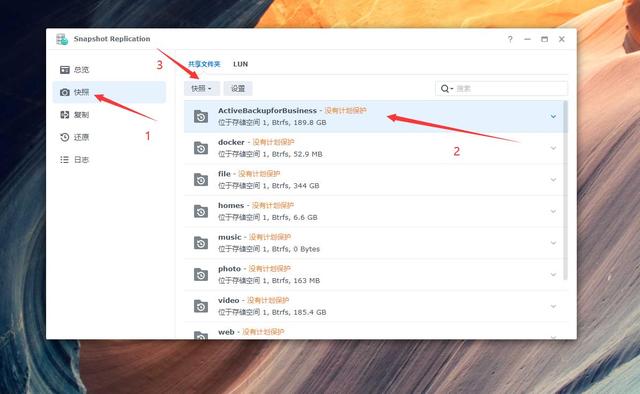This screenshot has height=394, width=640.
Task: Open the 复制 replication sidebar icon
Action: [64, 115]
